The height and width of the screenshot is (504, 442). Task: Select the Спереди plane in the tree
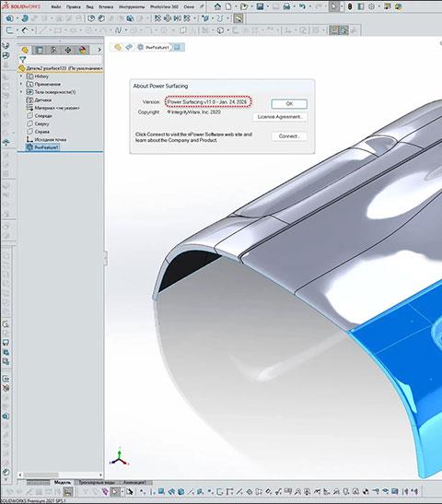click(x=40, y=116)
